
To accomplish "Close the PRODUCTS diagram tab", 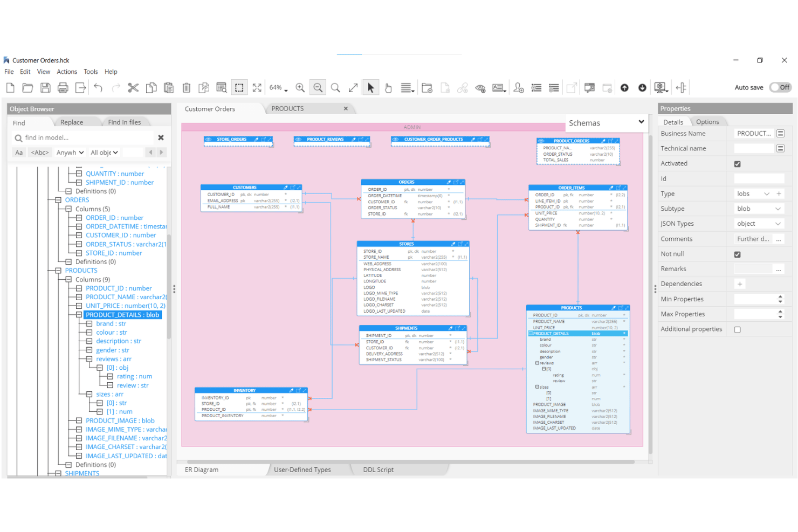I will tap(346, 109).
